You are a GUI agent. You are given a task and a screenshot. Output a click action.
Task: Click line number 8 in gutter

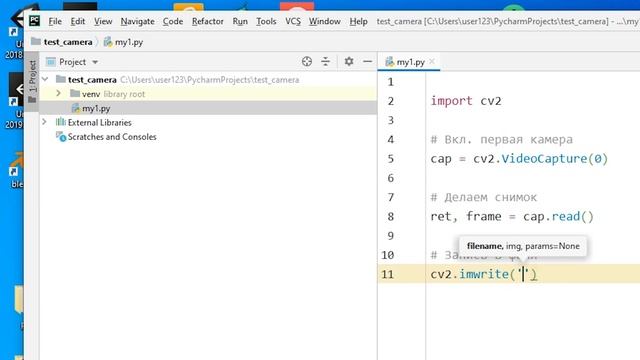391,217
